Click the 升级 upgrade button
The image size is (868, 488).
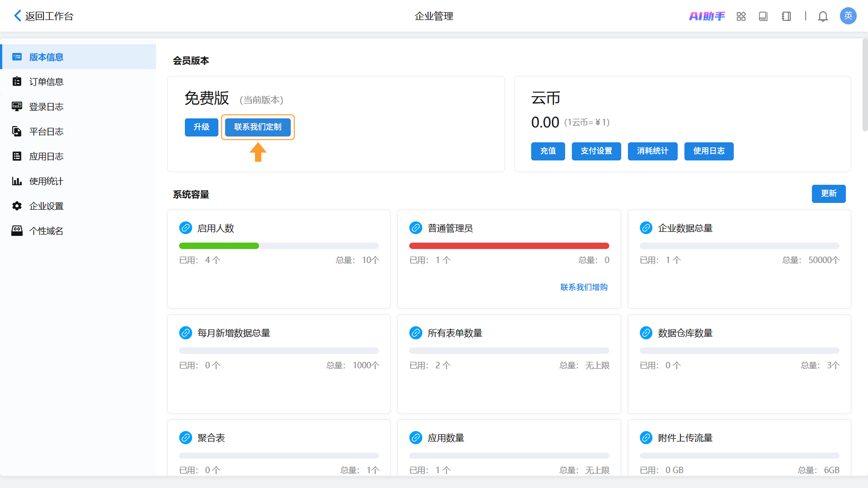point(201,127)
